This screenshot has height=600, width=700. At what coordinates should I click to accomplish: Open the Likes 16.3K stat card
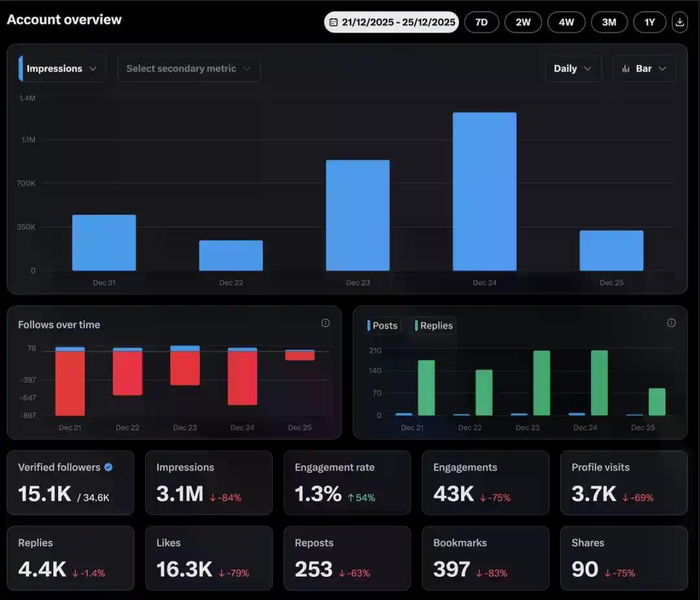tap(209, 558)
